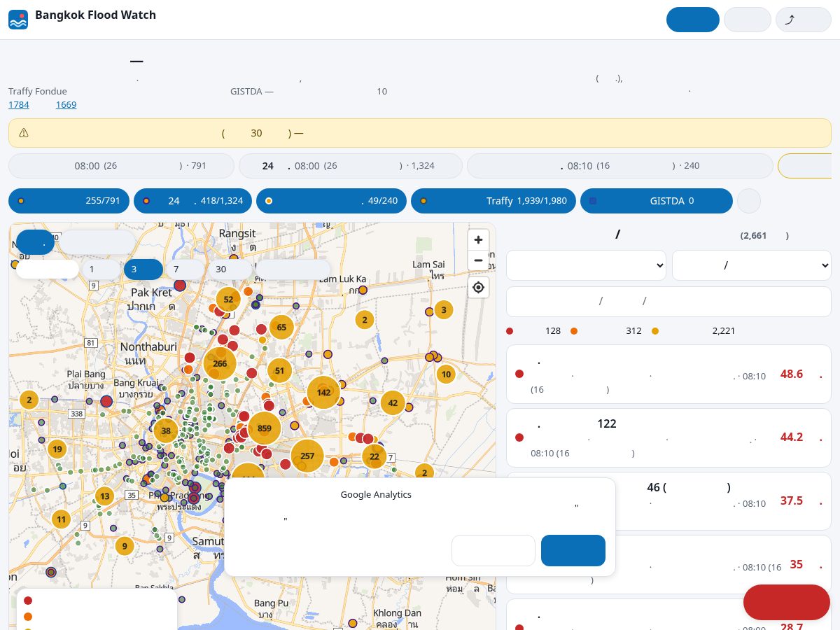840x630 pixels.
Task: Click the cluster marker labeled 9
Action: click(124, 546)
